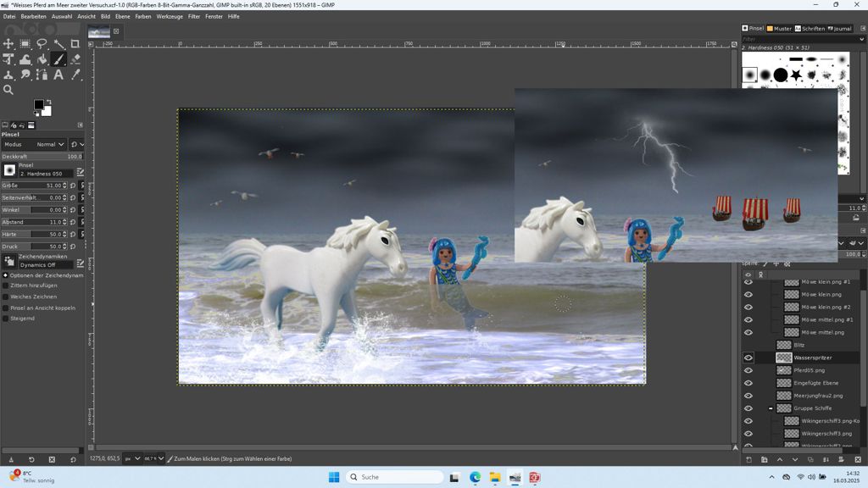Select the Move tool in toolbox

(8, 44)
